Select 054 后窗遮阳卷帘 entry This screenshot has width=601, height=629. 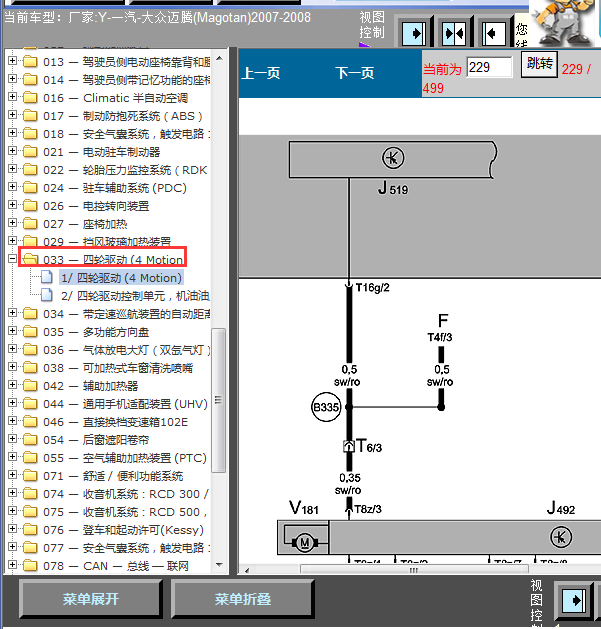coord(96,440)
